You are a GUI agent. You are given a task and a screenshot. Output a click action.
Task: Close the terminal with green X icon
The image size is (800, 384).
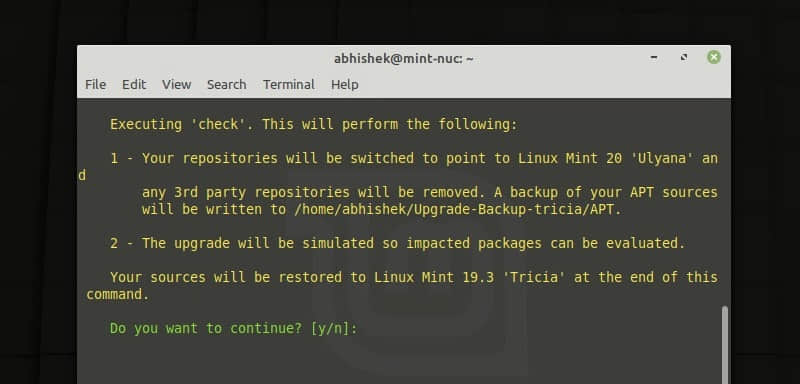[714, 57]
